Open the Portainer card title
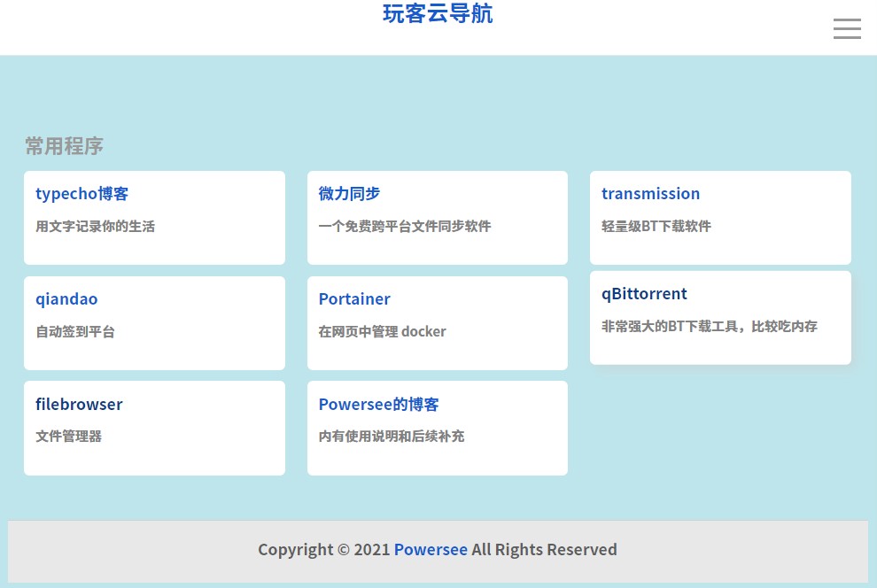The image size is (877, 588). pos(354,299)
